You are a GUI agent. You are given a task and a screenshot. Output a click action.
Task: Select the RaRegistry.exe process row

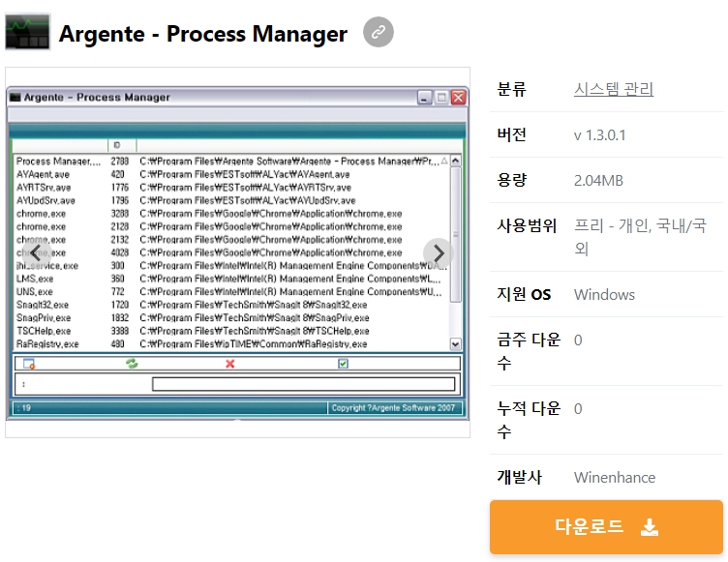(x=230, y=344)
